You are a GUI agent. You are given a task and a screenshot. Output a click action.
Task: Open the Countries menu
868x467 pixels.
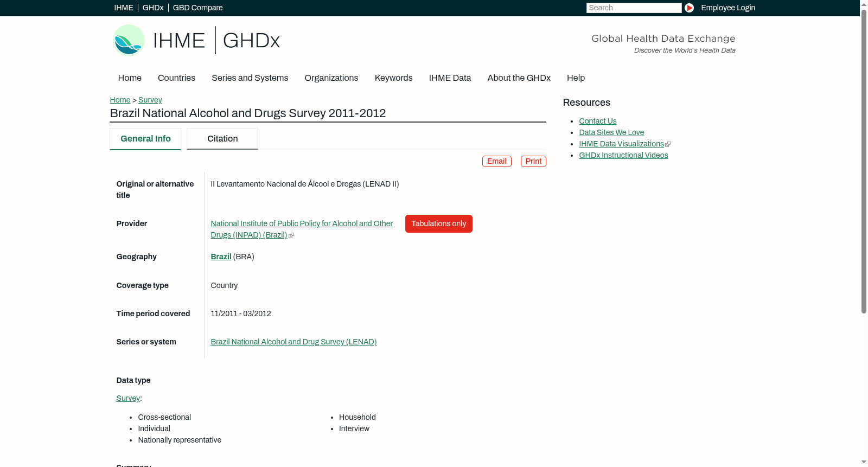coord(176,78)
